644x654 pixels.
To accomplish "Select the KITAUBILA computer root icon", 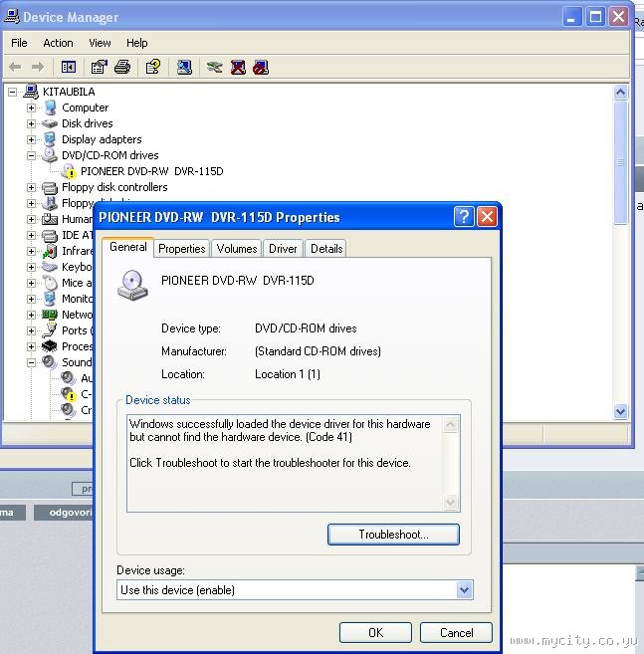I will (31, 92).
